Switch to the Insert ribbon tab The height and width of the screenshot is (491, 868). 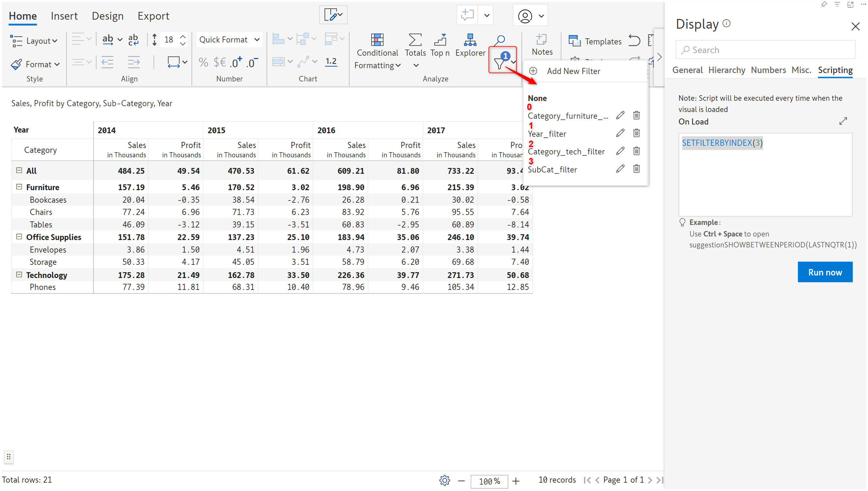point(64,16)
